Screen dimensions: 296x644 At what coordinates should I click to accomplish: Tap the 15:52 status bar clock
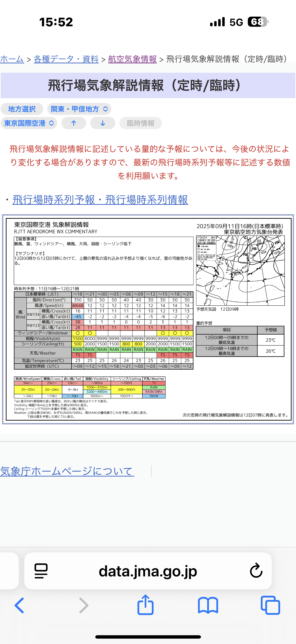[x=56, y=22]
